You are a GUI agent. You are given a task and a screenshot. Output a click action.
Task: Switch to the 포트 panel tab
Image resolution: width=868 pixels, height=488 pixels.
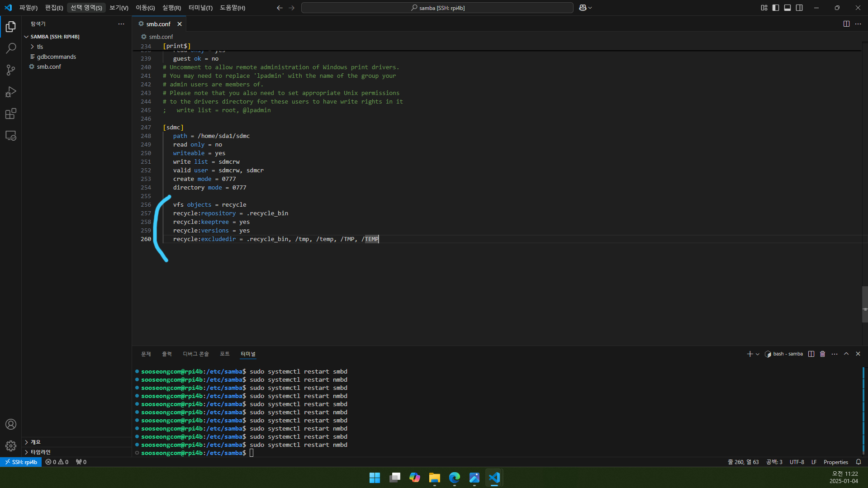[225, 354]
